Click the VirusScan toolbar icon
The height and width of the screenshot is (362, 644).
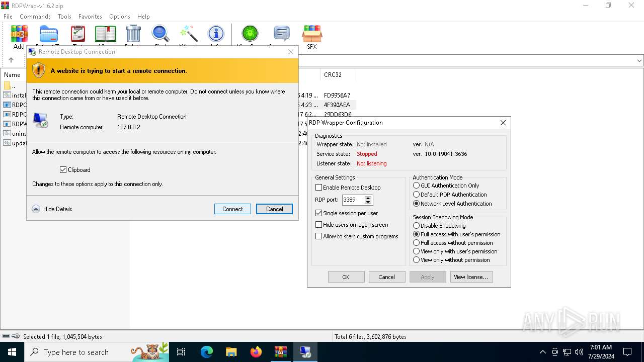(x=250, y=34)
